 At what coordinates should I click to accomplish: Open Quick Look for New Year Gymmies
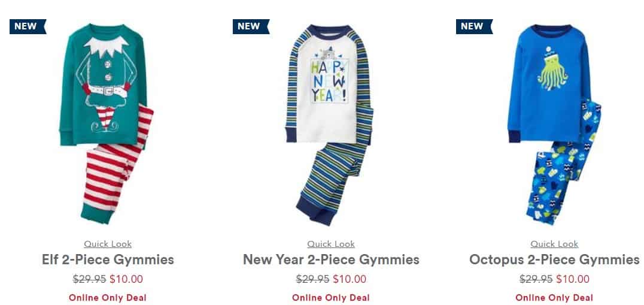[x=331, y=244]
